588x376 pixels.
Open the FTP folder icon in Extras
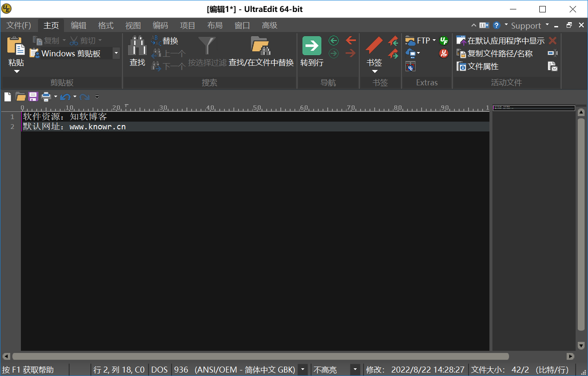click(410, 41)
